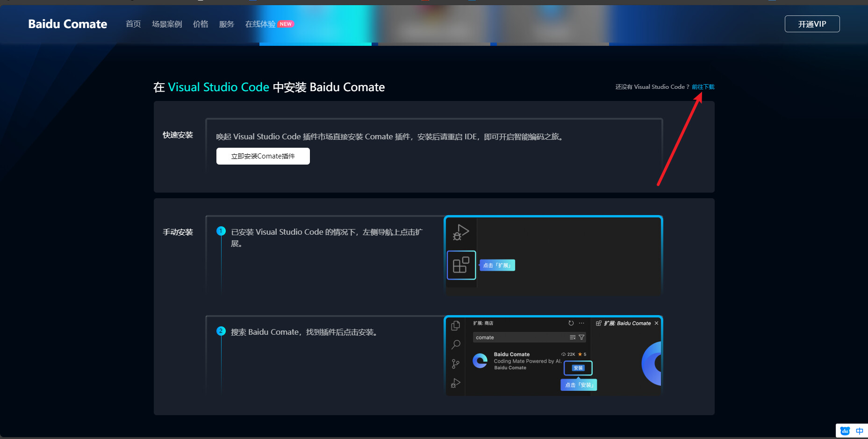
Task: Click the explorer files icon in illustration
Action: click(x=456, y=326)
